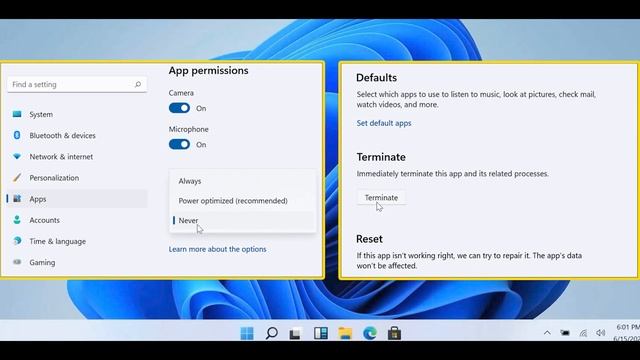Click the App permissions heading
This screenshot has width=640, height=360.
click(209, 70)
